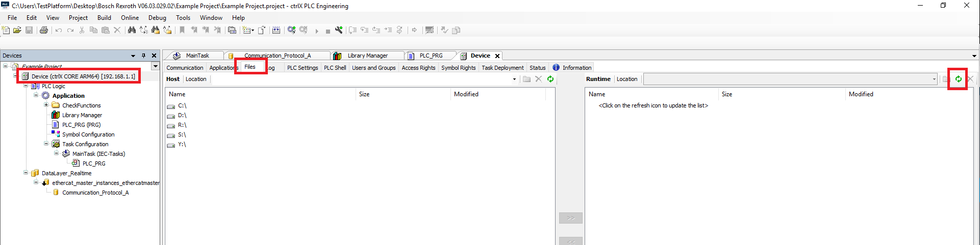Click the Open Project folder icon

pyautogui.click(x=17, y=31)
